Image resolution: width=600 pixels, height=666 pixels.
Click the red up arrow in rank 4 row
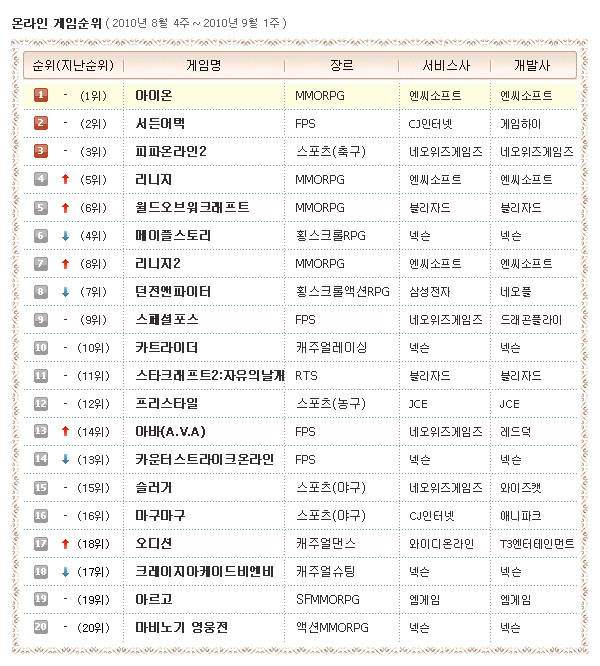coord(65,179)
